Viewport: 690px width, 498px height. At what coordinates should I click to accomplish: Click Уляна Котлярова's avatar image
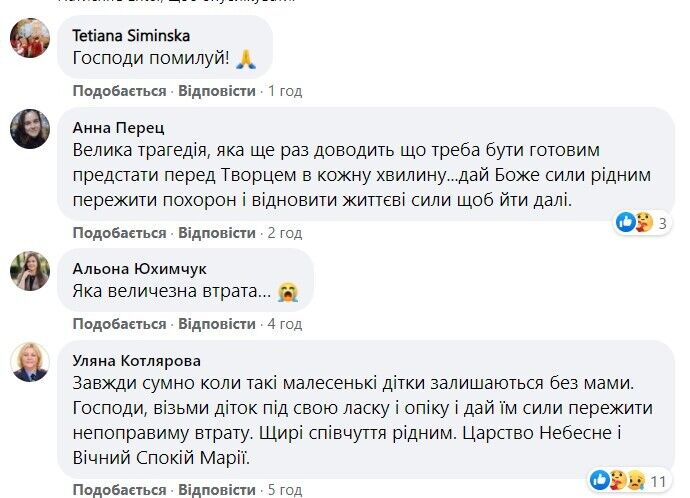click(x=30, y=362)
